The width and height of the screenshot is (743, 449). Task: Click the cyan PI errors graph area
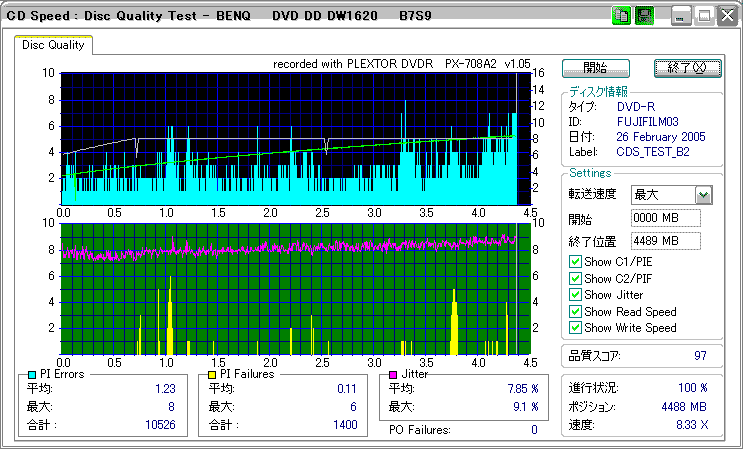click(x=296, y=139)
